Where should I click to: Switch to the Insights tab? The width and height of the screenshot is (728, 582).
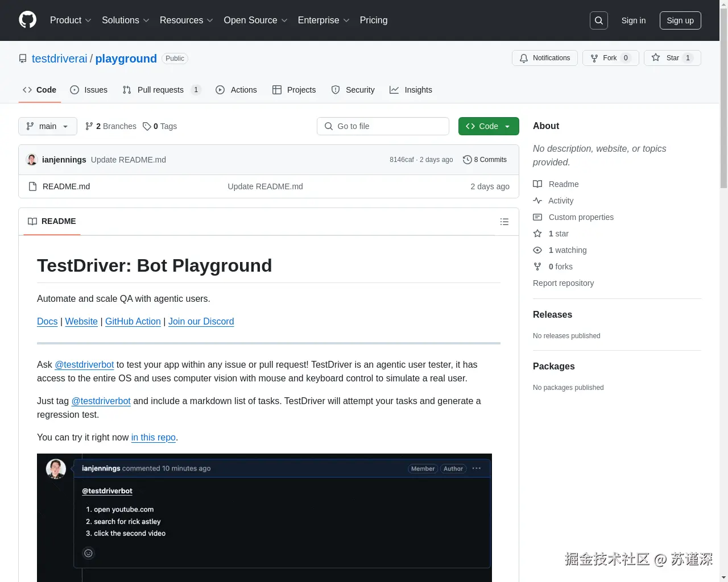[411, 90]
